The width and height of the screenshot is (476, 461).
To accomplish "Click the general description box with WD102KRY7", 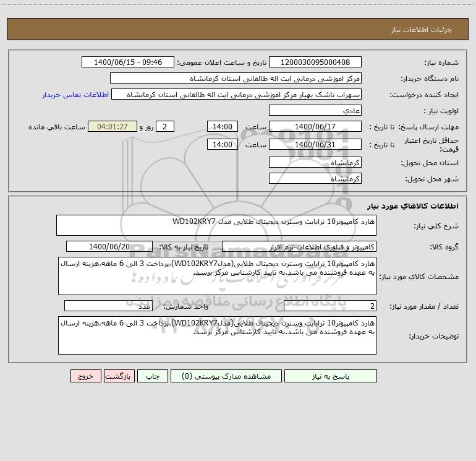I will (216, 225).
